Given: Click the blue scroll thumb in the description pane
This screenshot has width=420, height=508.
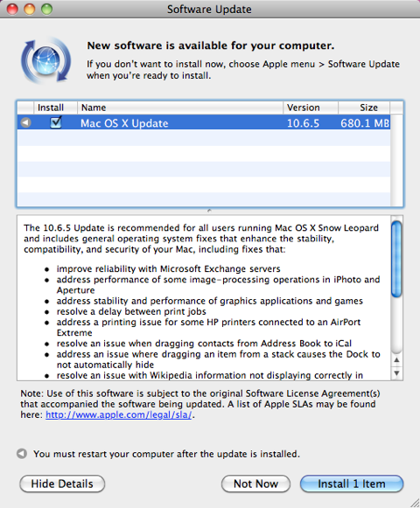Looking at the screenshot, I should (396, 259).
